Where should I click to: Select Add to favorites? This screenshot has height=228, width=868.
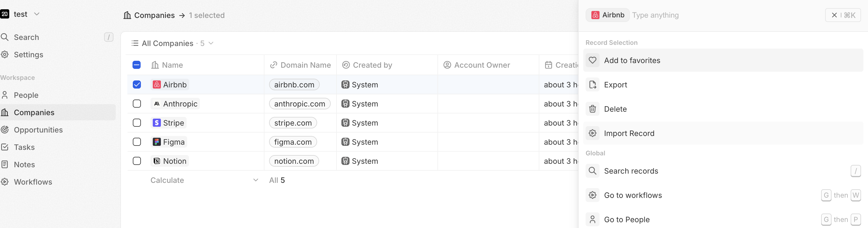pos(723,60)
